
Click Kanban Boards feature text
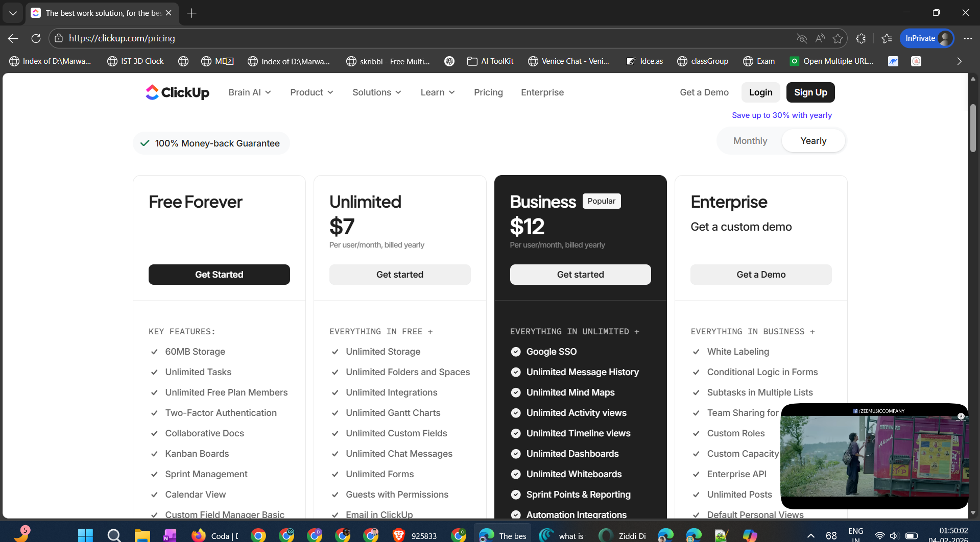click(x=197, y=454)
